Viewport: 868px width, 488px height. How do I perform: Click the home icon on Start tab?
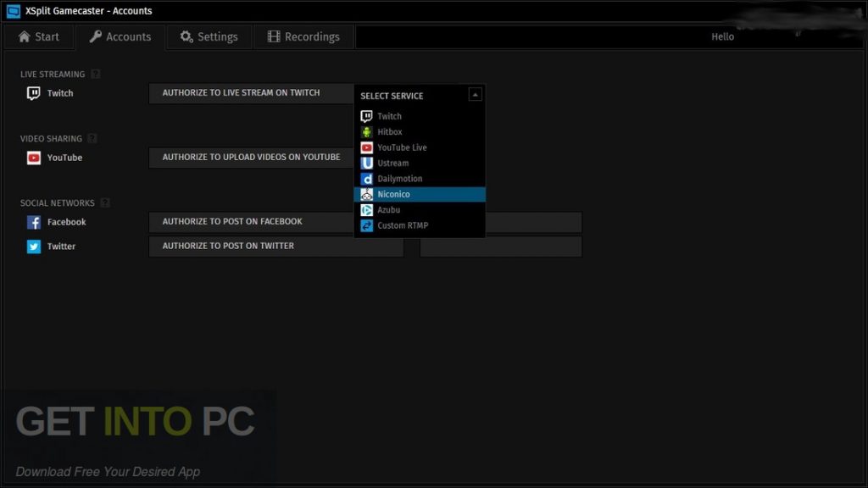click(x=24, y=36)
